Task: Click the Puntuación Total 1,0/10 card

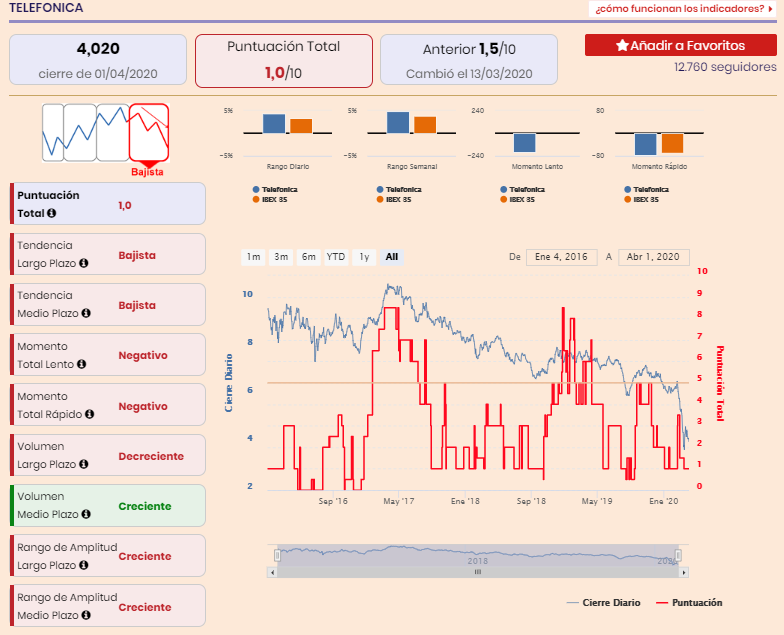Action: pyautogui.click(x=284, y=60)
